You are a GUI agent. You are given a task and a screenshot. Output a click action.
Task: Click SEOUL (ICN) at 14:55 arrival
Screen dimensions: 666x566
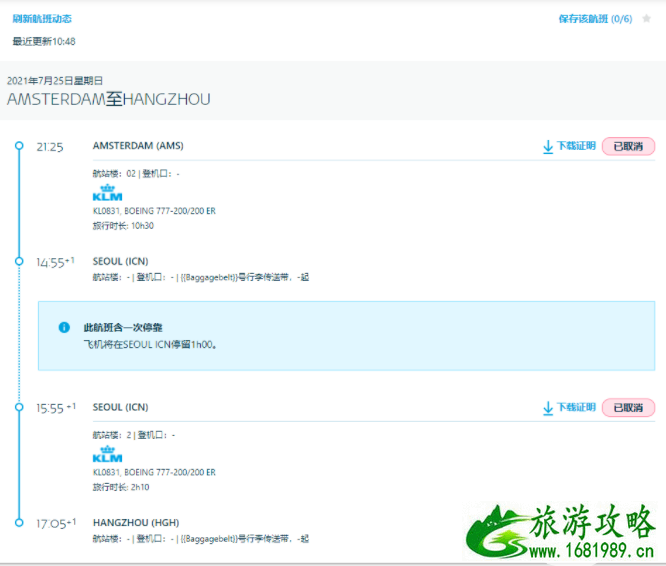pos(121,261)
